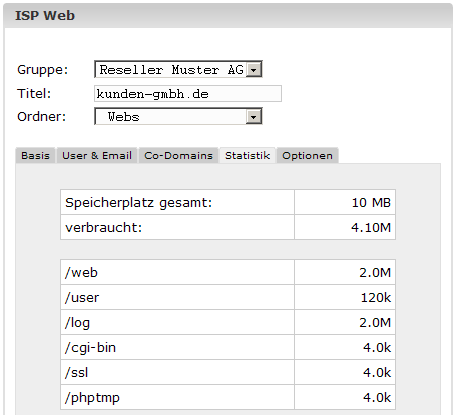Image resolution: width=458 pixels, height=415 pixels.
Task: Click the ISP Web panel header
Action: point(228,16)
